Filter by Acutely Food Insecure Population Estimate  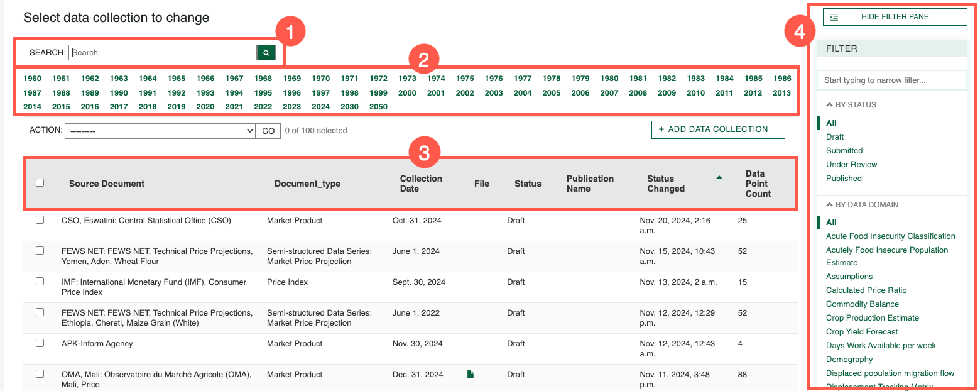[887, 256]
